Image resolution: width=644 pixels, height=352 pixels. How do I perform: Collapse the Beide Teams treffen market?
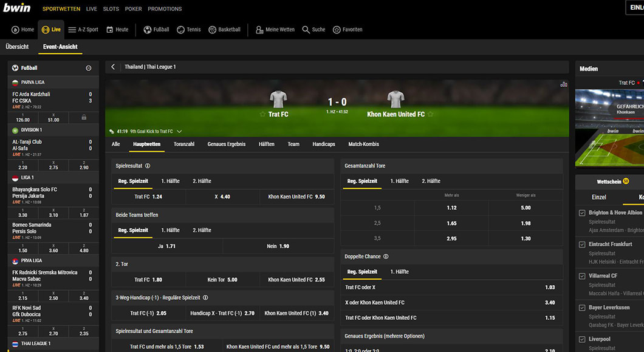(222, 215)
